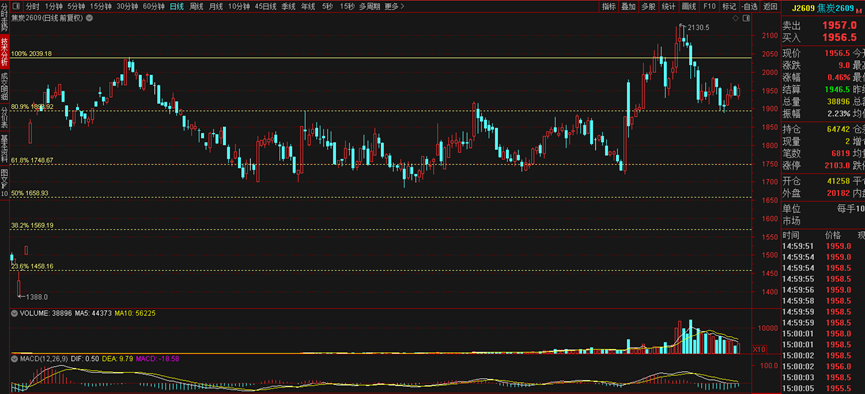Toggle the side panel icon next to the diamond
The height and width of the screenshot is (394, 865).
tap(746, 18)
